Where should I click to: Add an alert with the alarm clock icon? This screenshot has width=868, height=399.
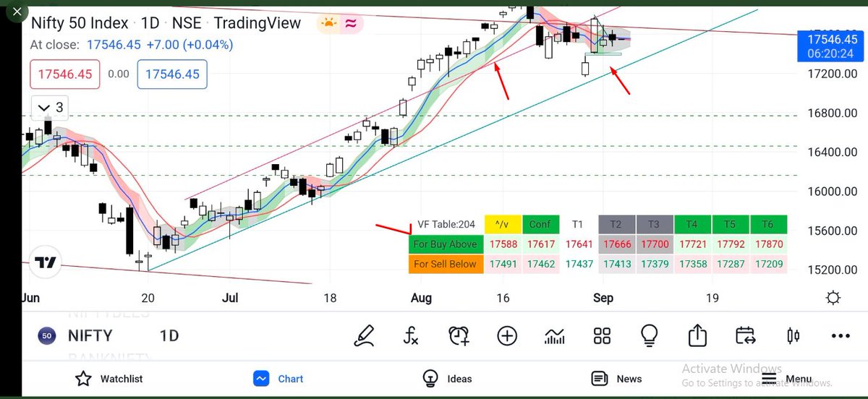coord(459,335)
